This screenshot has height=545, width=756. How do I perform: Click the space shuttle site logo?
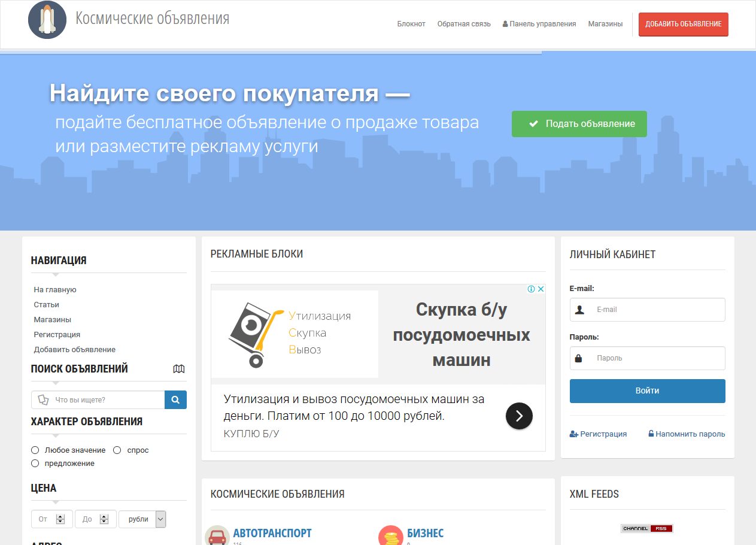tap(47, 20)
